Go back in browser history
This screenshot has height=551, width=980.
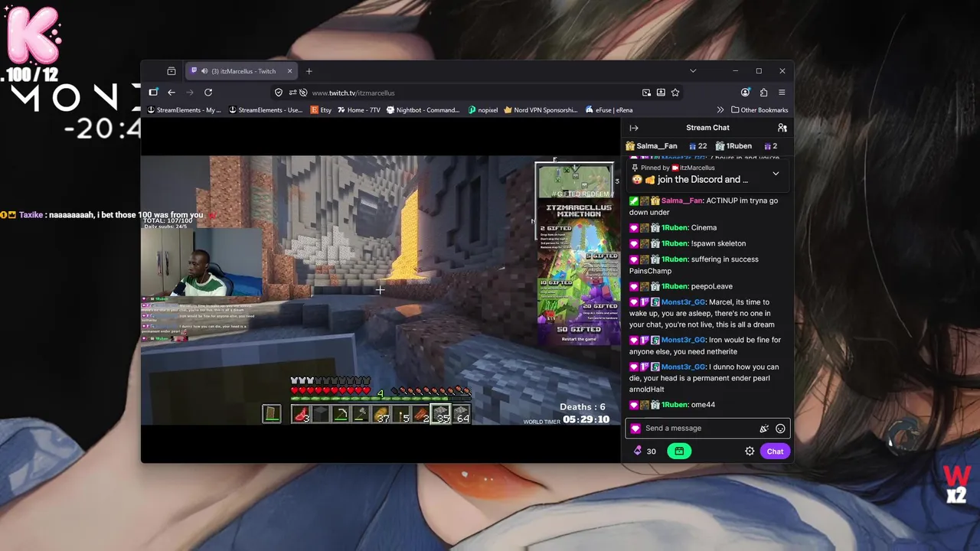click(x=171, y=93)
